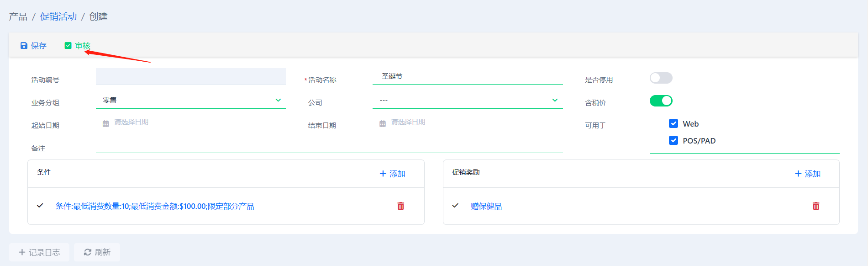Uncheck the Web checkbox

click(x=673, y=123)
